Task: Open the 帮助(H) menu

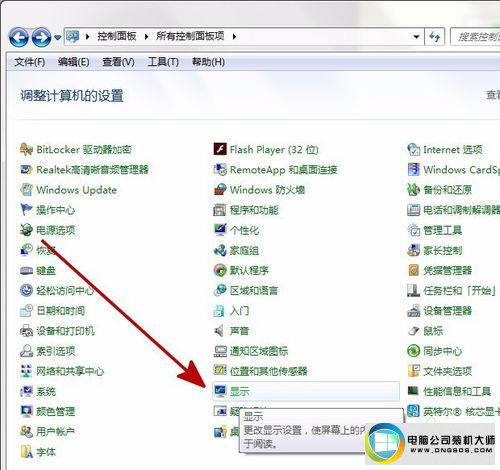Action: pyautogui.click(x=208, y=62)
